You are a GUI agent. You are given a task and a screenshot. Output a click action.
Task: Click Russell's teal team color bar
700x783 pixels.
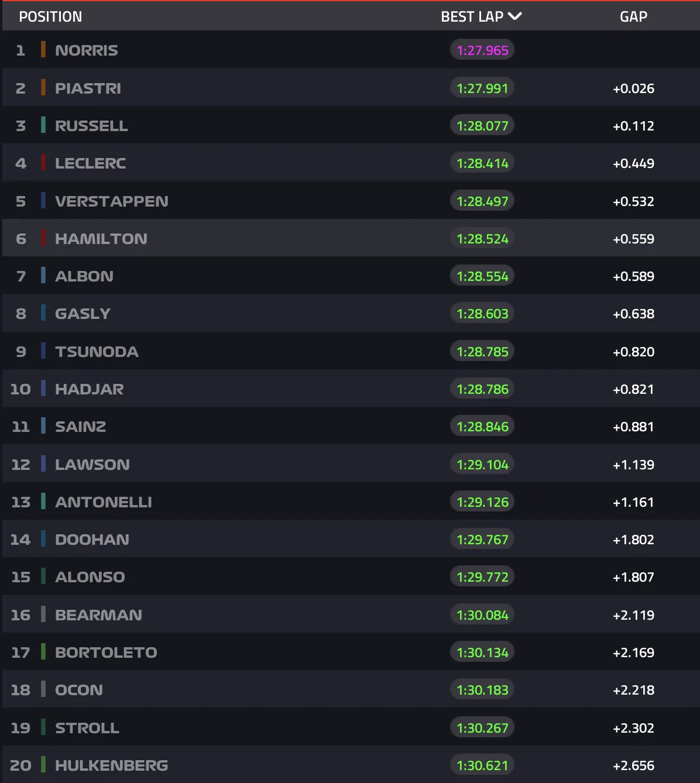[43, 125]
